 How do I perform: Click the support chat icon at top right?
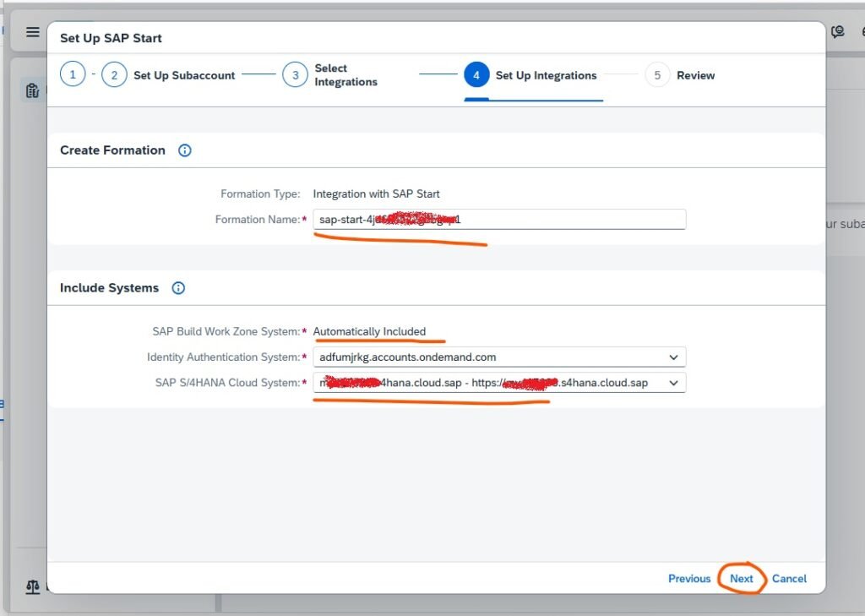pos(838,32)
